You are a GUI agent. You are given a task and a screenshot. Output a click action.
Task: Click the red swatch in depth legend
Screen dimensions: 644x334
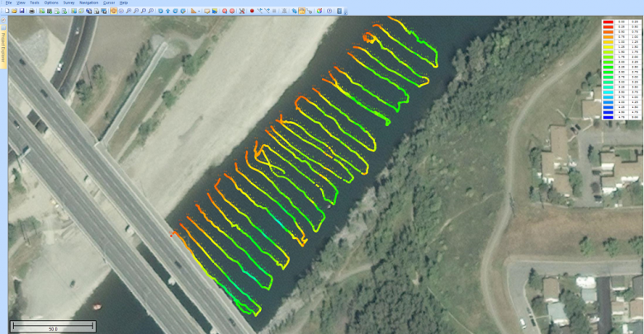tap(608, 22)
